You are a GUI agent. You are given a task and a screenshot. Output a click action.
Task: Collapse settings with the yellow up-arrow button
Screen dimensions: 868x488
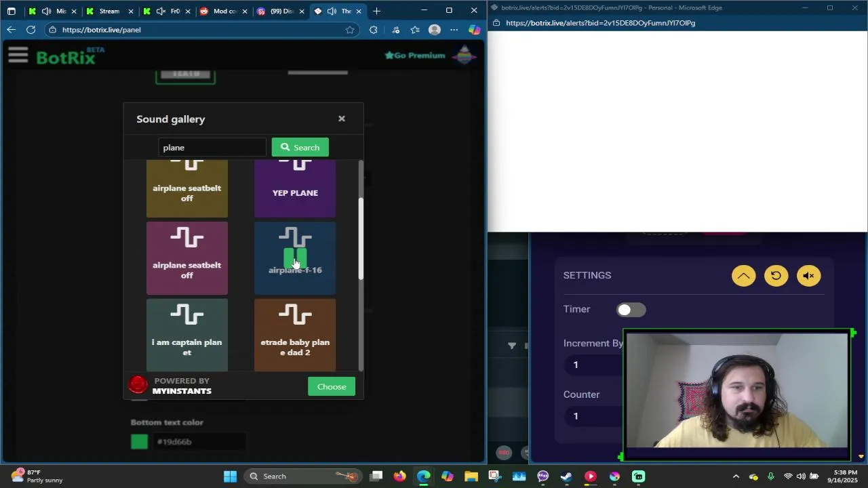[x=743, y=276]
